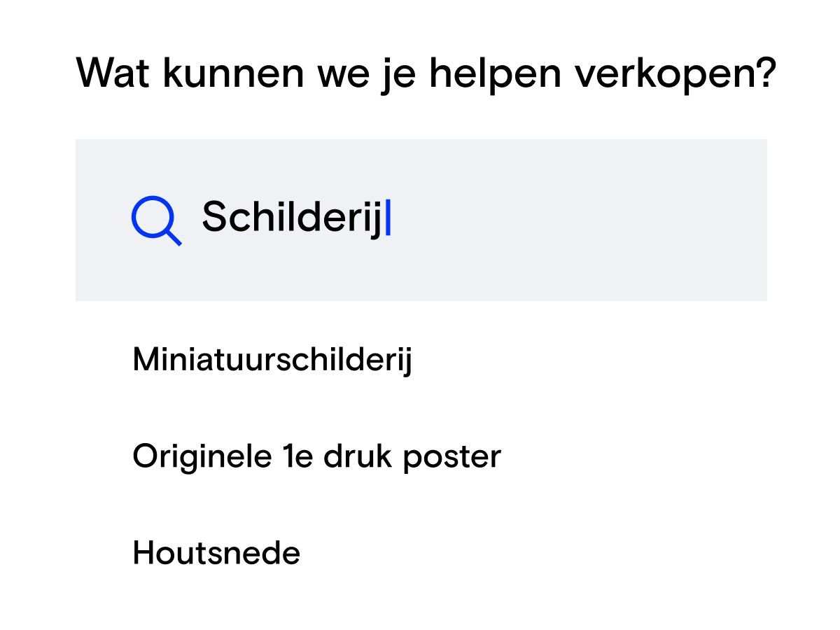Open the first autocomplete result, Miniatuurschilderij
Image resolution: width=840 pixels, height=630 pixels.
272,360
